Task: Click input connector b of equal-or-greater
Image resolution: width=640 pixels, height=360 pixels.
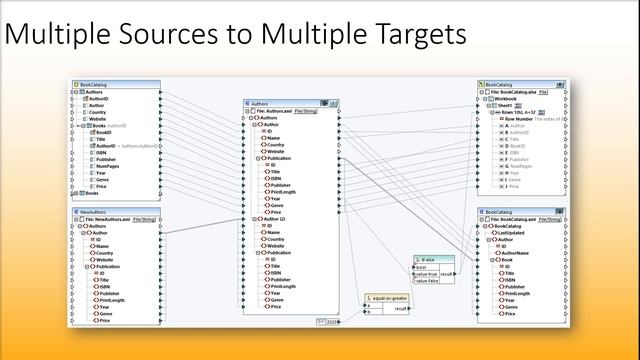Action: 365,312
